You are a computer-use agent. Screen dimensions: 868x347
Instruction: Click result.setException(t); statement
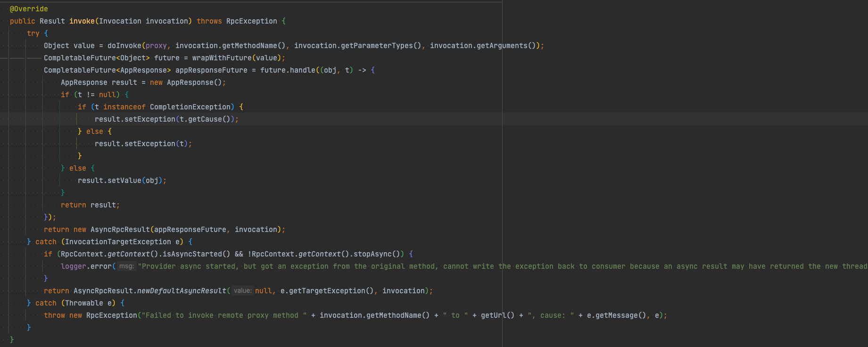(x=143, y=144)
